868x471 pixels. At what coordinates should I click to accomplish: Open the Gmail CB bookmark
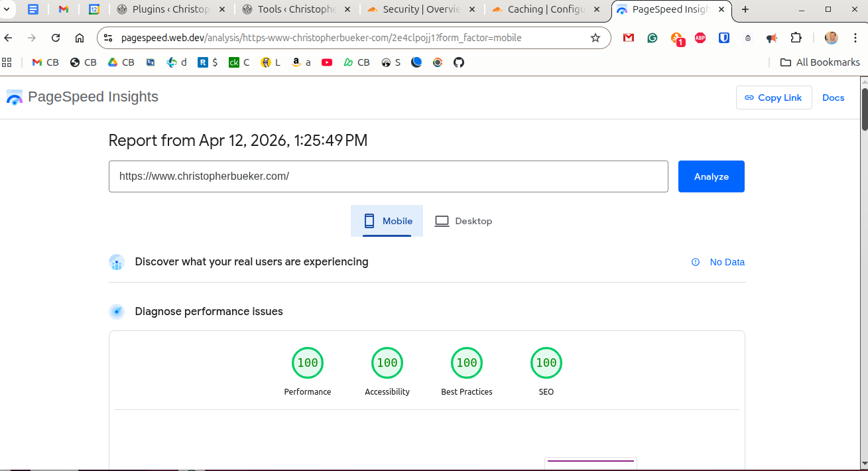[45, 62]
